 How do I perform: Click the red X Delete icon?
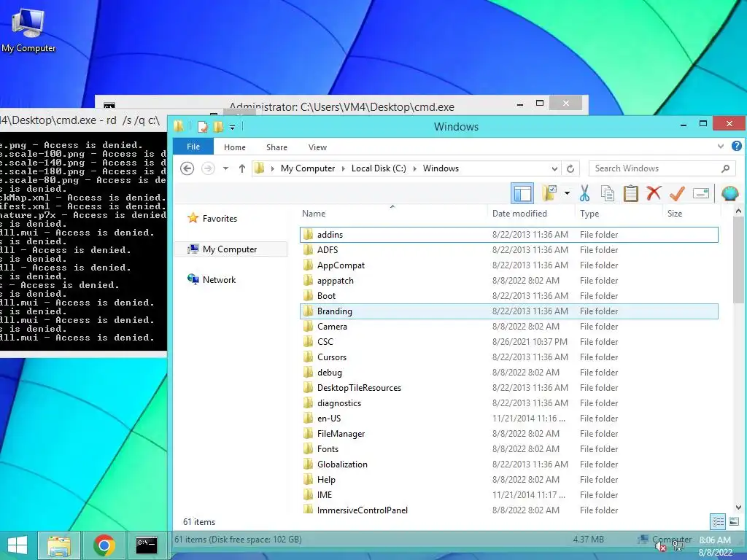click(654, 193)
